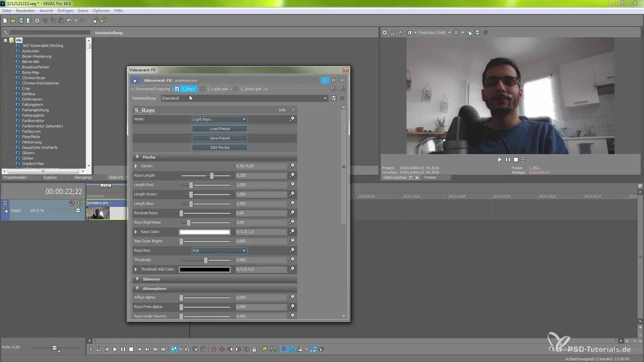The height and width of the screenshot is (362, 644).
Task: Open the Optionen menu
Action: (101, 11)
